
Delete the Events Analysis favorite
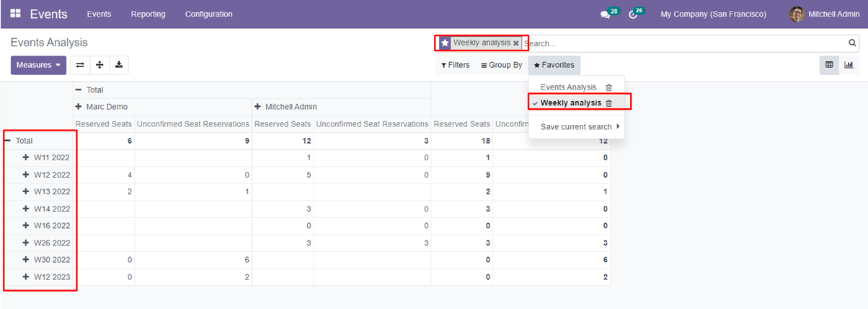(x=608, y=87)
